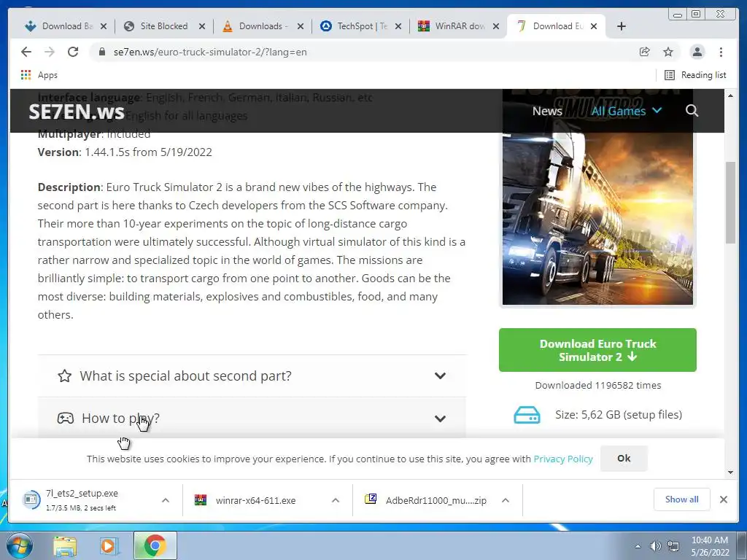Click the forward navigation arrow
Screen dimensions: 747x560
tap(50, 52)
